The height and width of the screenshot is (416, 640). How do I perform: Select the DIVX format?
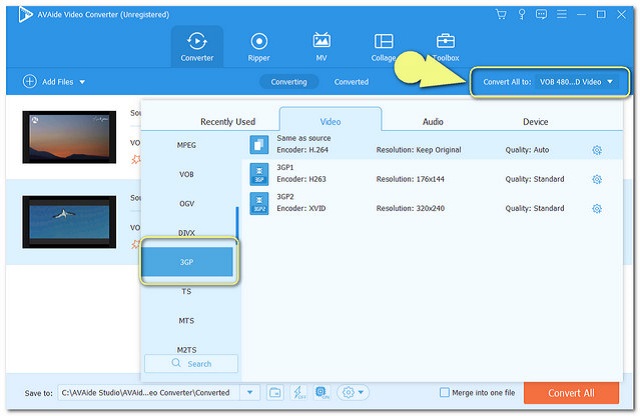pyautogui.click(x=186, y=233)
